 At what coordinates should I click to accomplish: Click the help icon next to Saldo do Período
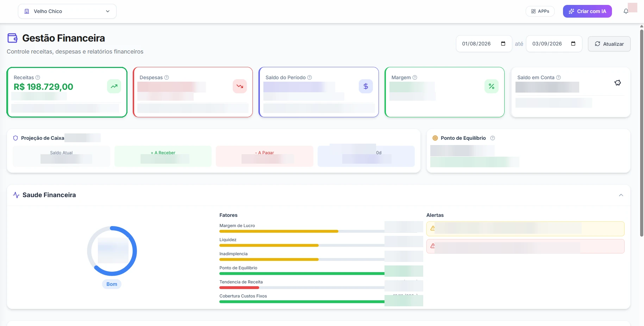(x=310, y=77)
